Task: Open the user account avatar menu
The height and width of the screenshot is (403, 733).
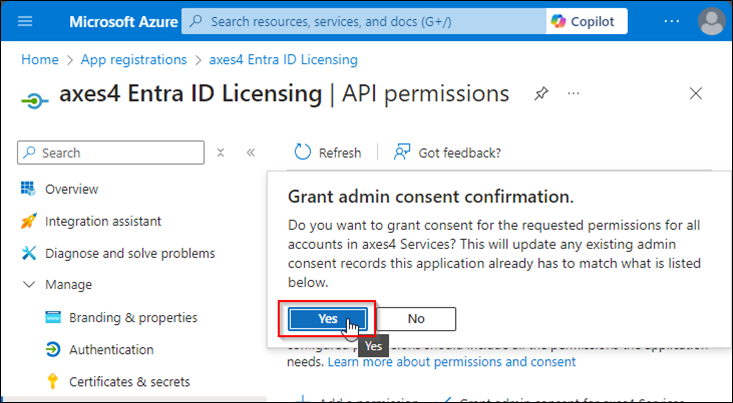Action: (x=711, y=22)
